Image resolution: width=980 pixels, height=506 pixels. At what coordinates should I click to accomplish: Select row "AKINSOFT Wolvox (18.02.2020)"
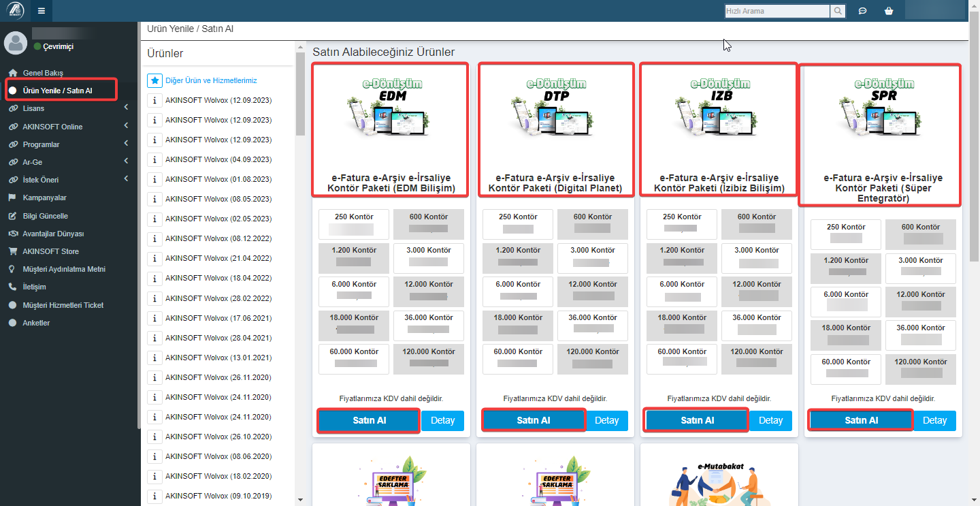tap(218, 476)
